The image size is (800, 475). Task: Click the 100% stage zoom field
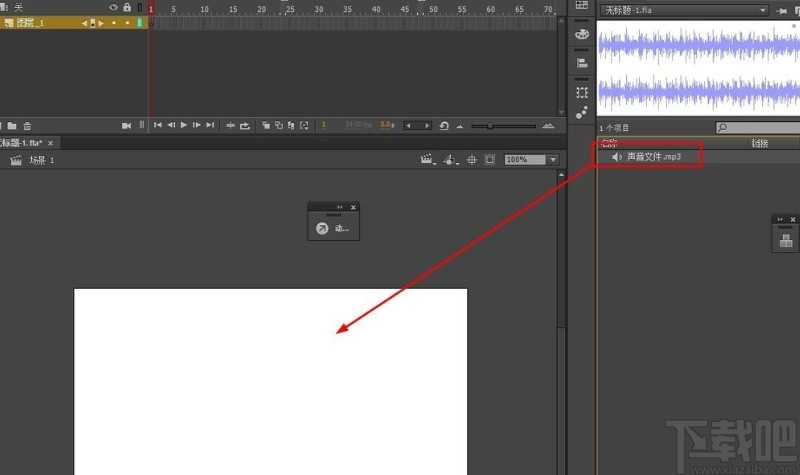pyautogui.click(x=524, y=160)
